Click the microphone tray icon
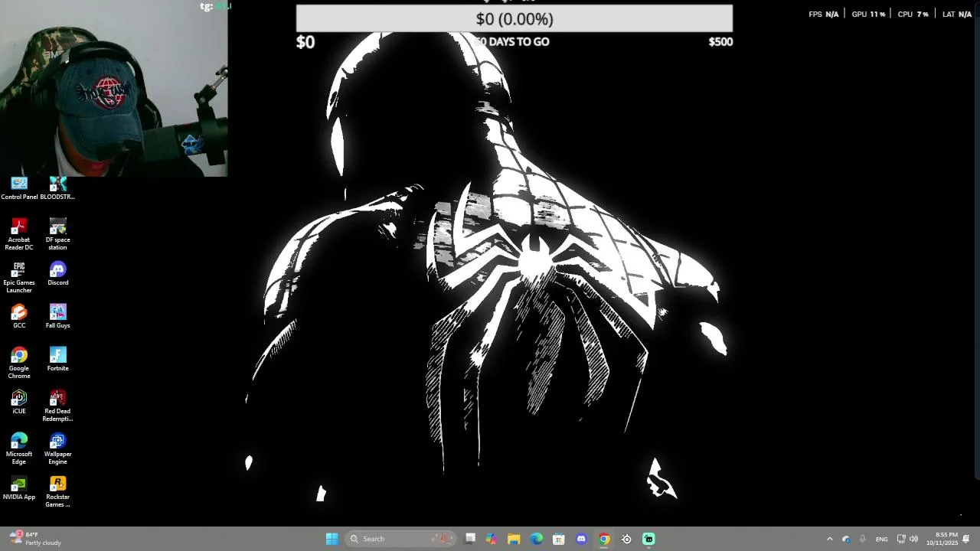The width and height of the screenshot is (980, 551). (863, 539)
